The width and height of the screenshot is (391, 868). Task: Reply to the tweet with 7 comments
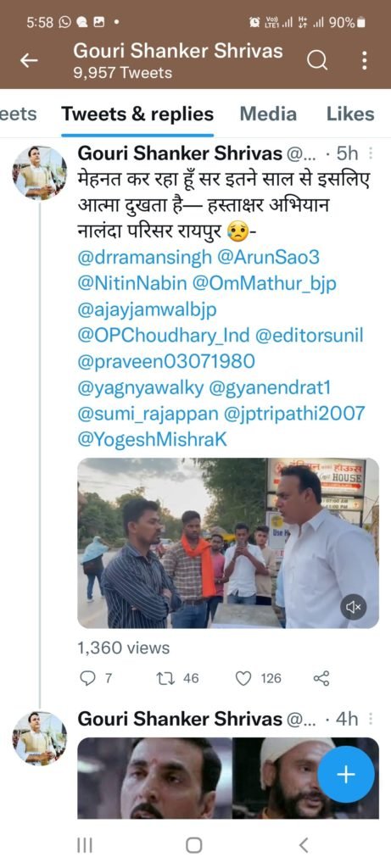(x=87, y=678)
